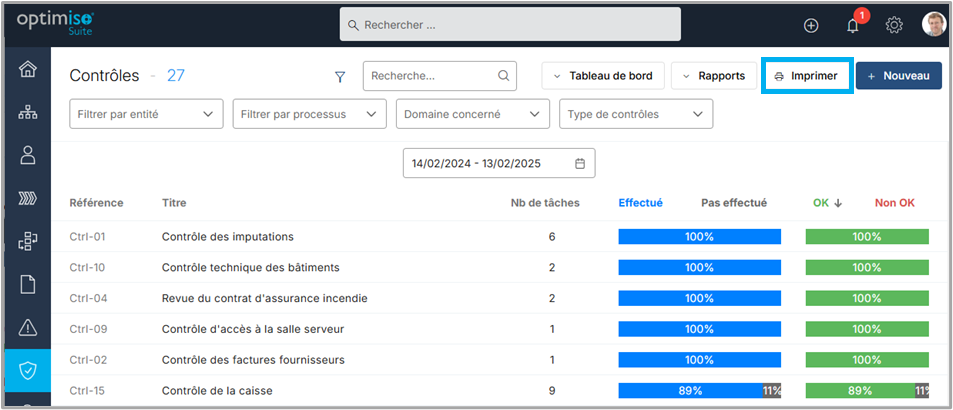Screen dimensions: 953x410
Task: Open the organization chart sidebar icon
Action: [x=27, y=112]
